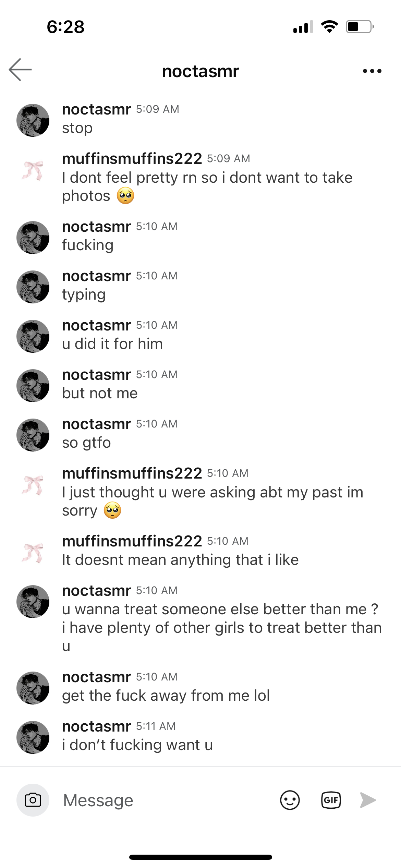The width and height of the screenshot is (401, 868).
Task: Tap the battery status icon
Action: (x=360, y=26)
